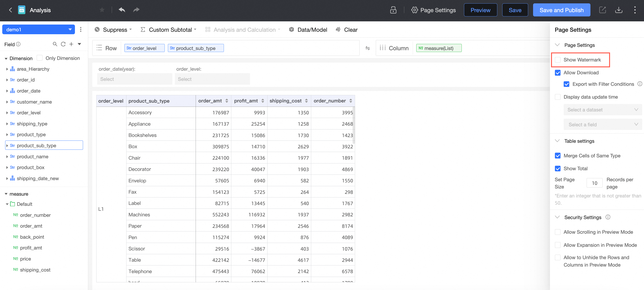Open the Select a dataset dropdown
The height and width of the screenshot is (290, 644).
[602, 110]
